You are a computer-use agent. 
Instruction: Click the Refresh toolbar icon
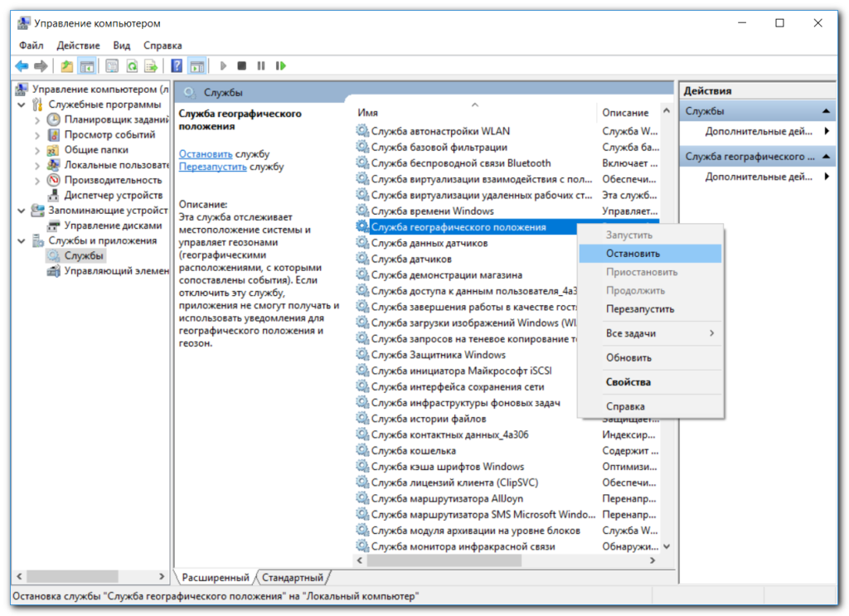131,65
